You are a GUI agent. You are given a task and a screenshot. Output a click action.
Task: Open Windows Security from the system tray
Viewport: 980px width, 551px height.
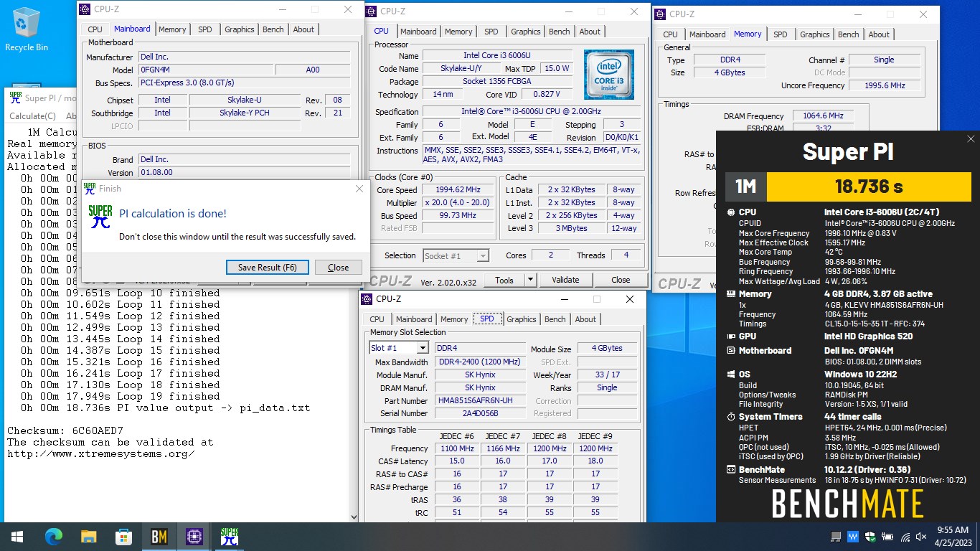click(870, 537)
